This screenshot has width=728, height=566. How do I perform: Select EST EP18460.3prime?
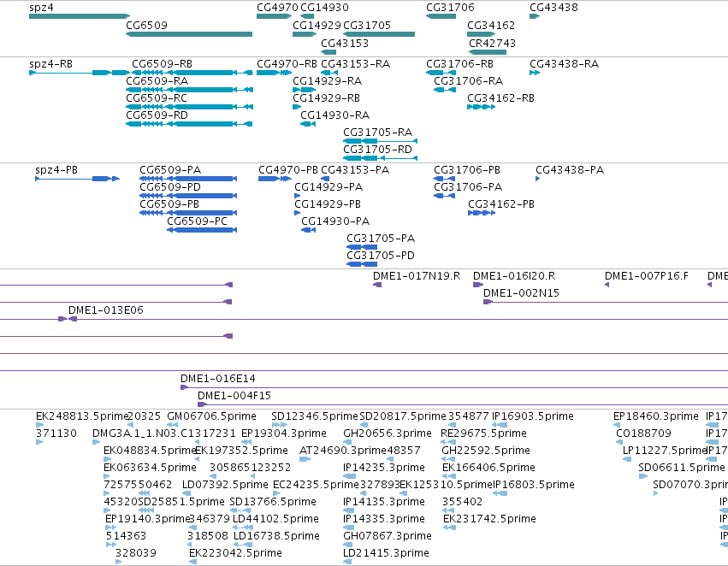coord(617,425)
